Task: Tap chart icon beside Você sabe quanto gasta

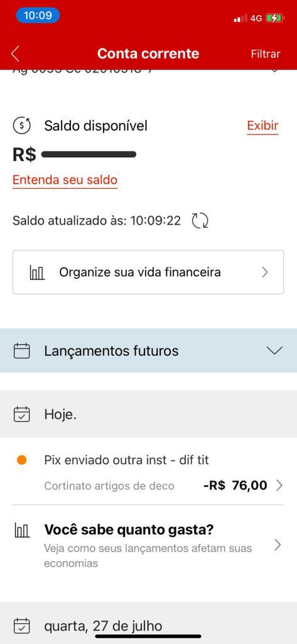Action: (x=22, y=531)
